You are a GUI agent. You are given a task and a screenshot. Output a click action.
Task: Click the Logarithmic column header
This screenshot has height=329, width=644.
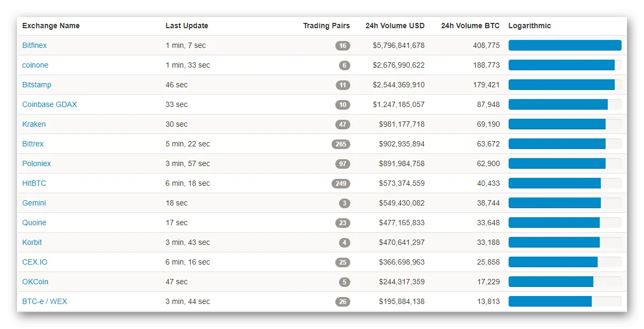click(x=529, y=26)
